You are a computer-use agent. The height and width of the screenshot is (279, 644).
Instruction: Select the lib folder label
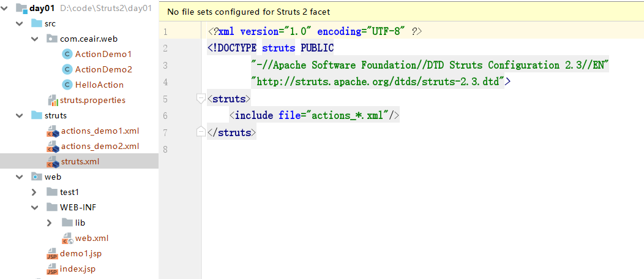[80, 223]
